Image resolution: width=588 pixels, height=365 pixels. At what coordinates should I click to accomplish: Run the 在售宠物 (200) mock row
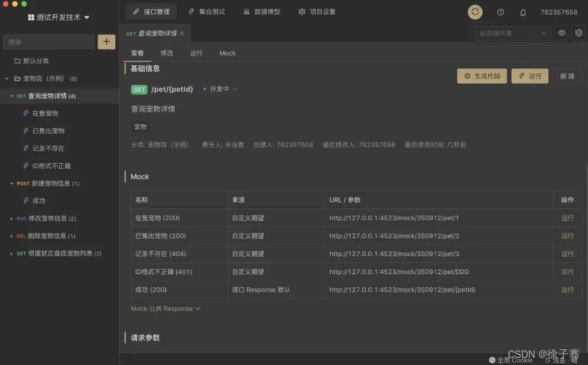pyautogui.click(x=567, y=218)
